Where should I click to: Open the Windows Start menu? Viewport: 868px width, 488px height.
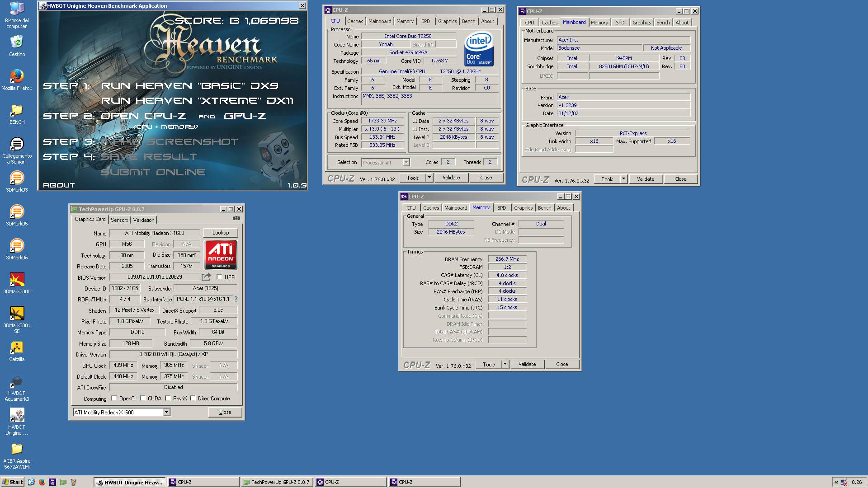[12, 482]
